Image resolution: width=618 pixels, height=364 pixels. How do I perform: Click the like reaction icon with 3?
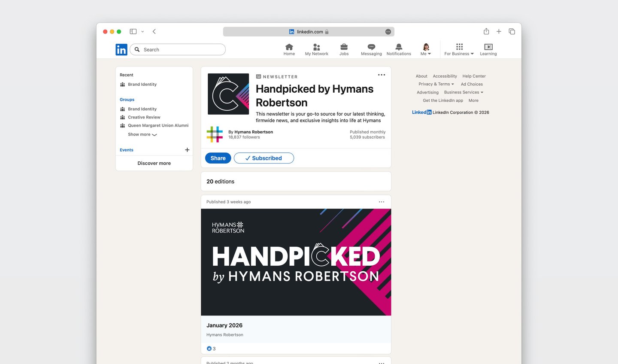209,349
